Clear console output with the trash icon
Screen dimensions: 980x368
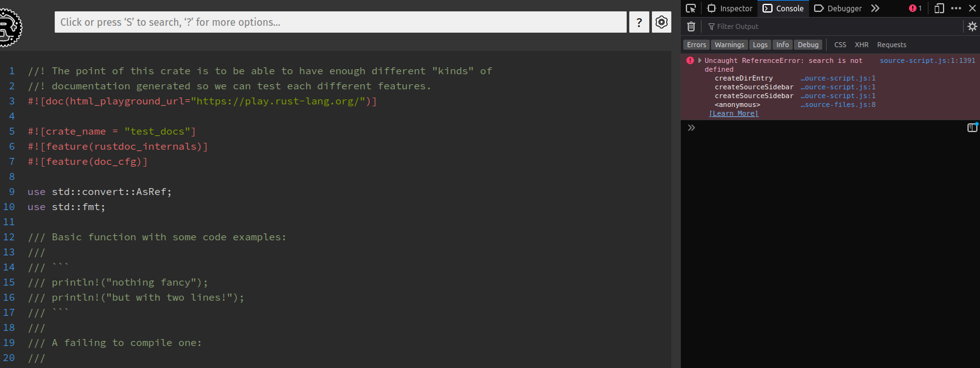(x=691, y=26)
